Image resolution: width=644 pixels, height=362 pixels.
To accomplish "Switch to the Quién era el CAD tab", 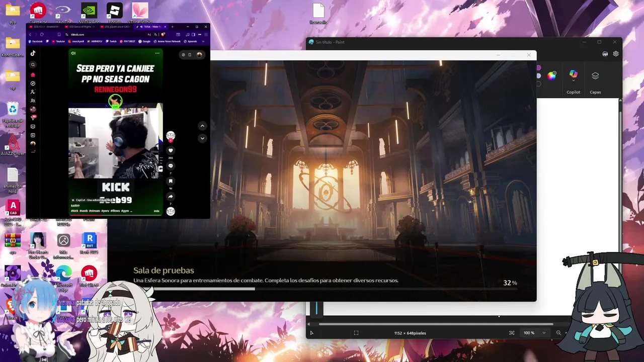I will pos(115,27).
